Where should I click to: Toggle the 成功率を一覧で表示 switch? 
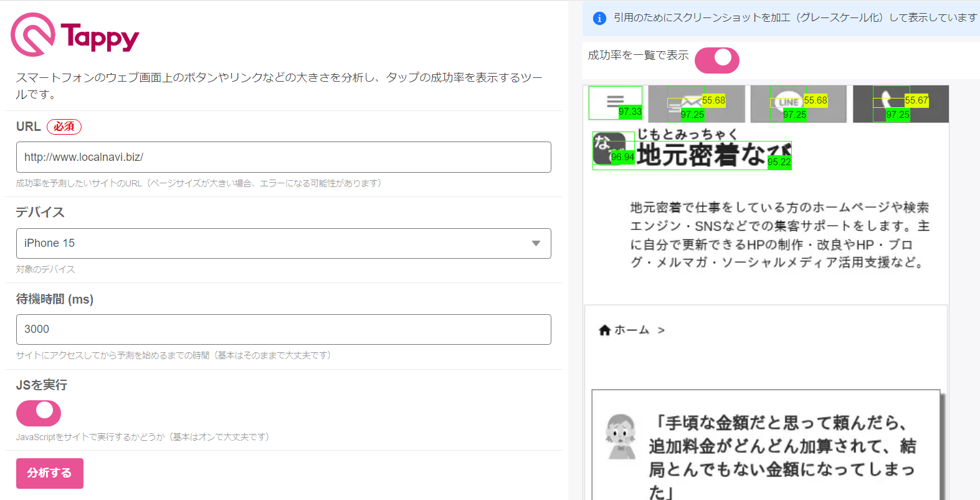pyautogui.click(x=717, y=60)
